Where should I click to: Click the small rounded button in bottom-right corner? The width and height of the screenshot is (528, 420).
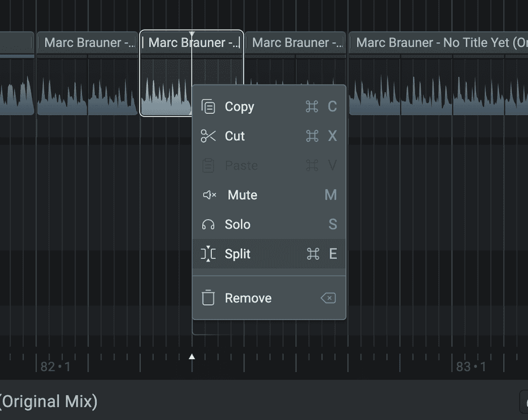coord(523,401)
